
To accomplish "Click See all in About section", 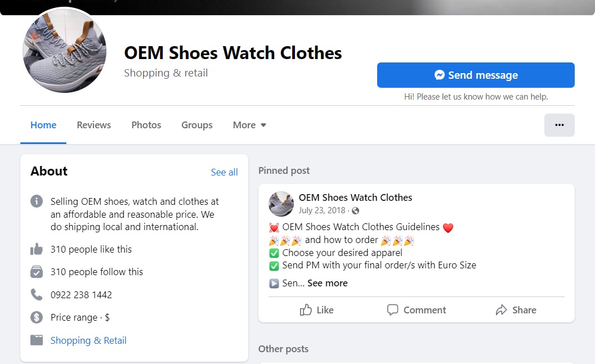I will pyautogui.click(x=224, y=172).
